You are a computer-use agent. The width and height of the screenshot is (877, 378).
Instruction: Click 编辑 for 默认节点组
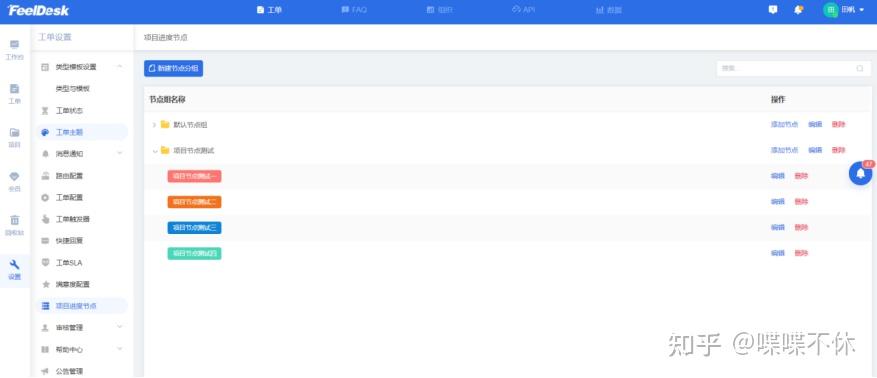click(815, 125)
